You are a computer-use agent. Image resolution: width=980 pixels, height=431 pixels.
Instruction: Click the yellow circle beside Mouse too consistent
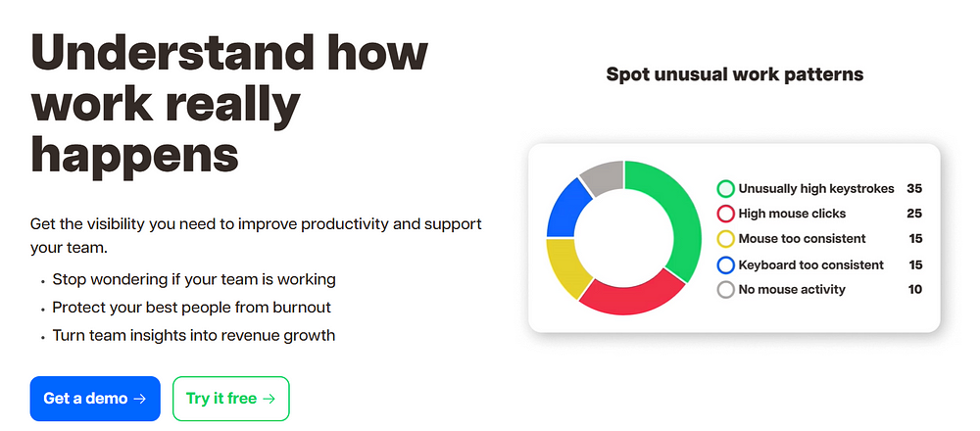pos(725,239)
